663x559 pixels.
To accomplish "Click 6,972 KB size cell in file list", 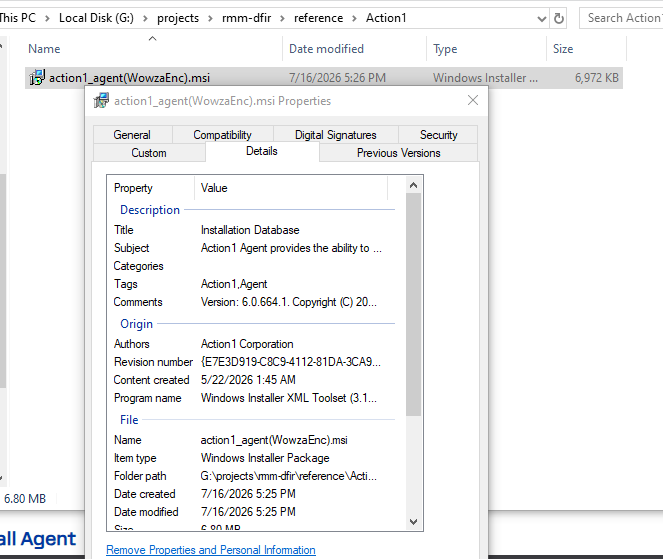I will 596,78.
